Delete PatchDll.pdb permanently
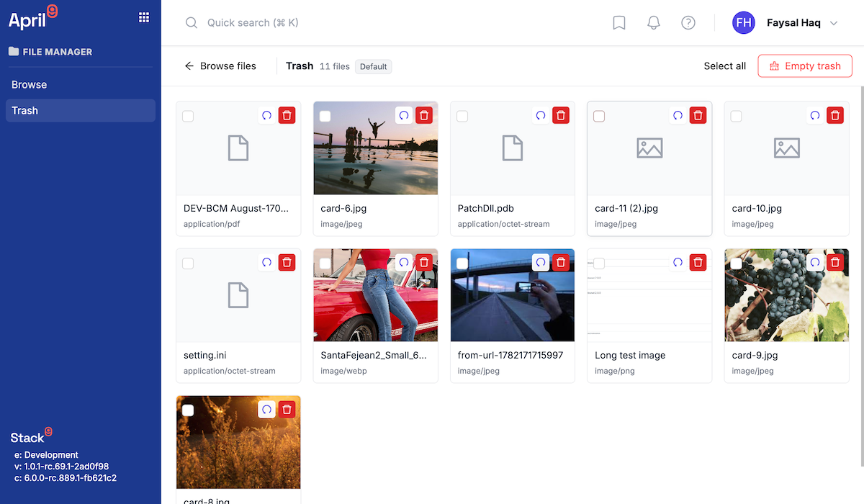Viewport: 864px width, 504px height. pyautogui.click(x=561, y=115)
